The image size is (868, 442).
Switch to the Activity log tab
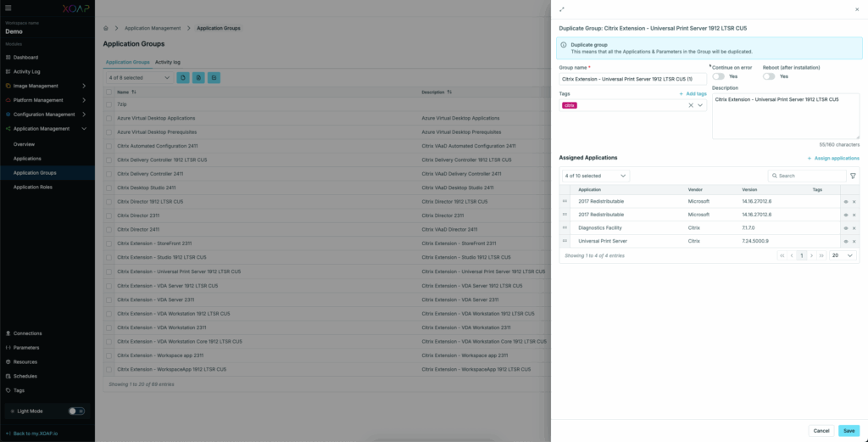tap(167, 62)
